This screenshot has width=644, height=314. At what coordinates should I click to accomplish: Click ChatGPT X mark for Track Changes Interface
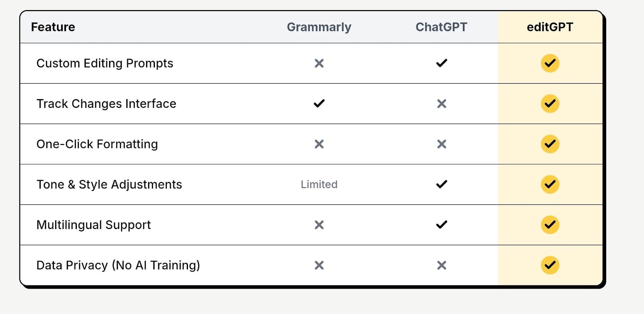[x=442, y=104]
